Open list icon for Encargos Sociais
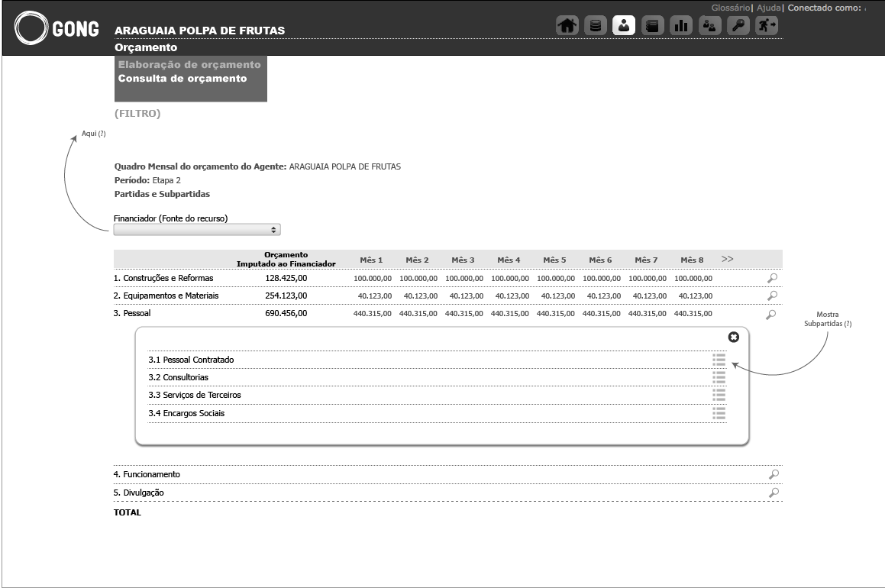Image resolution: width=885 pixels, height=588 pixels. tap(719, 413)
